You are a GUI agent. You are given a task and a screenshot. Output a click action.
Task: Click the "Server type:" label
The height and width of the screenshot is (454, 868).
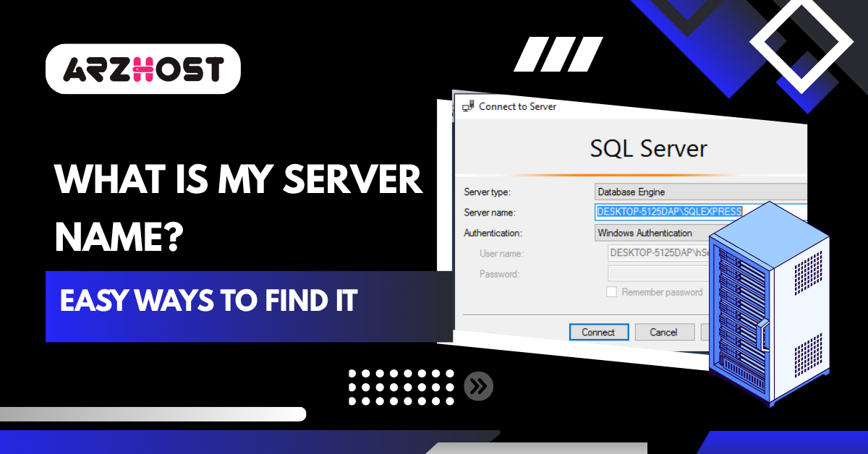click(x=488, y=192)
